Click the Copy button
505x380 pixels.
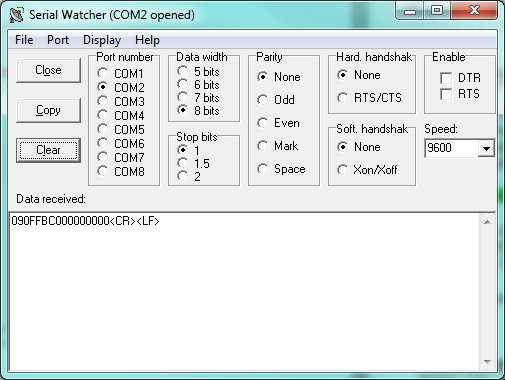point(48,110)
